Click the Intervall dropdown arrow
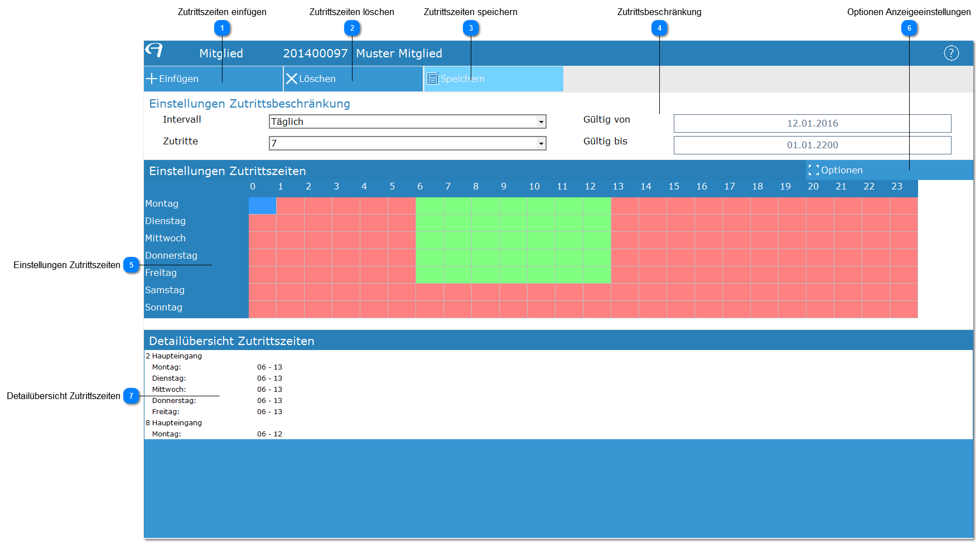980x544 pixels. 540,122
